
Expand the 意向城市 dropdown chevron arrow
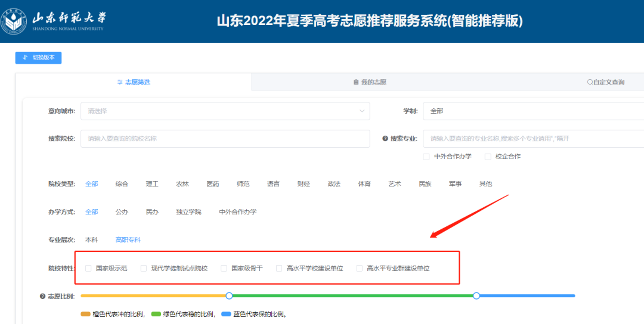[362, 111]
